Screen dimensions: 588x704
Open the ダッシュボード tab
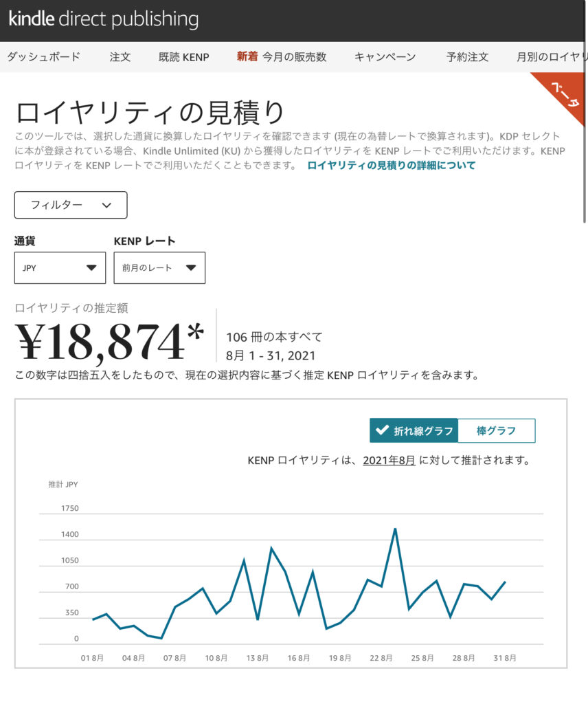pyautogui.click(x=43, y=57)
